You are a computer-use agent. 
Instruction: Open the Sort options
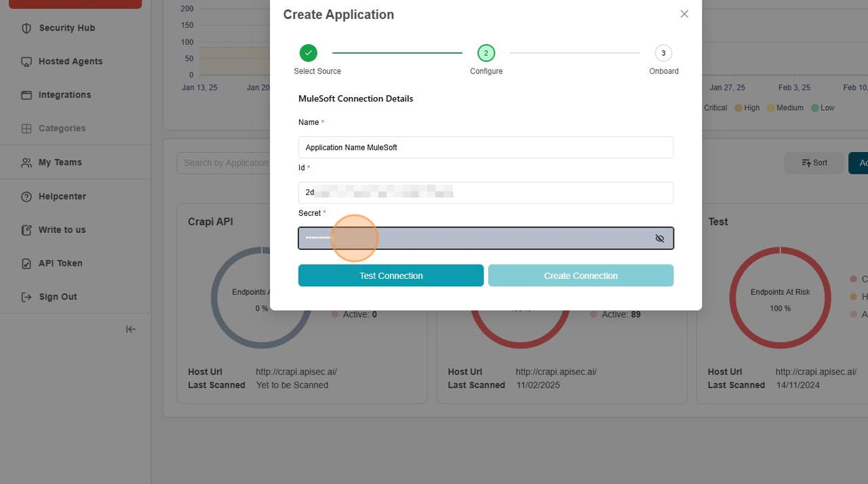pos(814,163)
